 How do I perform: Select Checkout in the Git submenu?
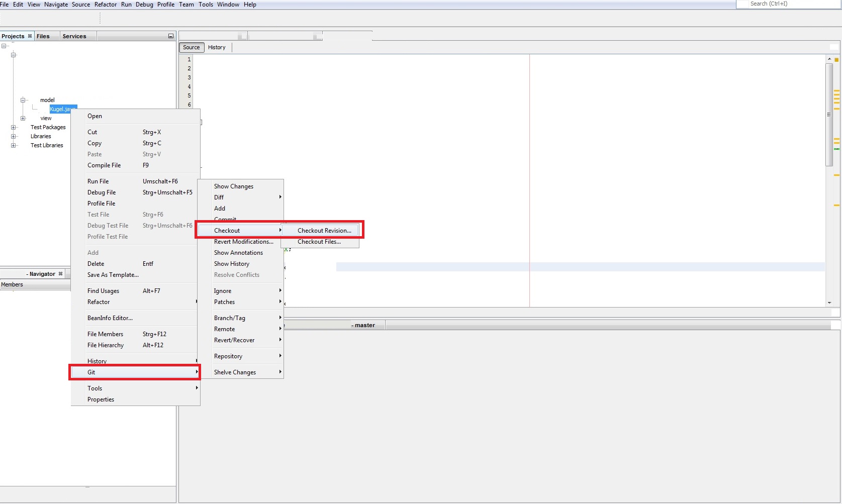tap(241, 231)
